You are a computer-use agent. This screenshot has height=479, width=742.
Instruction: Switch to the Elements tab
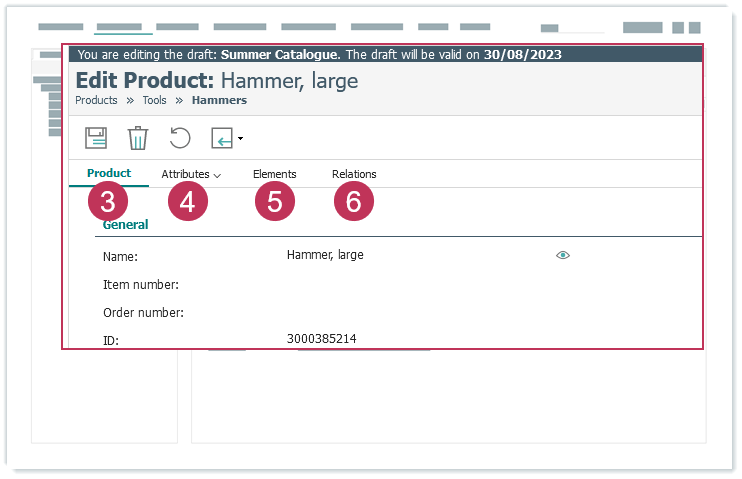pos(274,174)
